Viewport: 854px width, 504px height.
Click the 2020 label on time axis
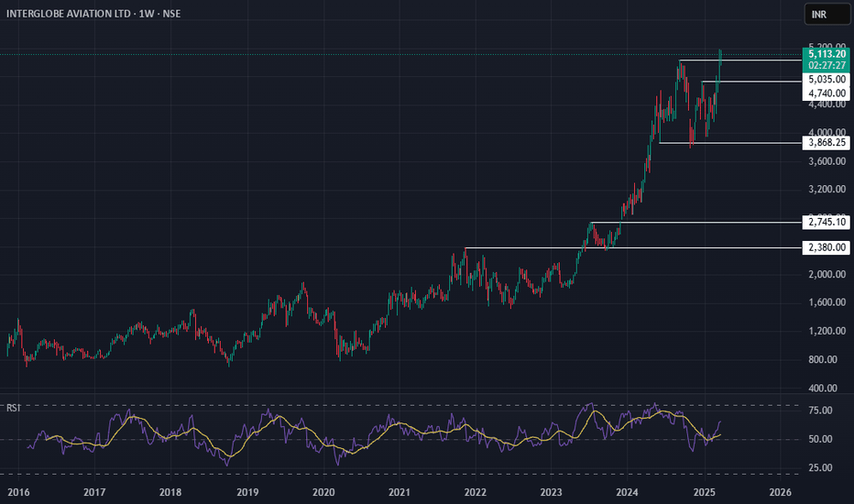[323, 493]
